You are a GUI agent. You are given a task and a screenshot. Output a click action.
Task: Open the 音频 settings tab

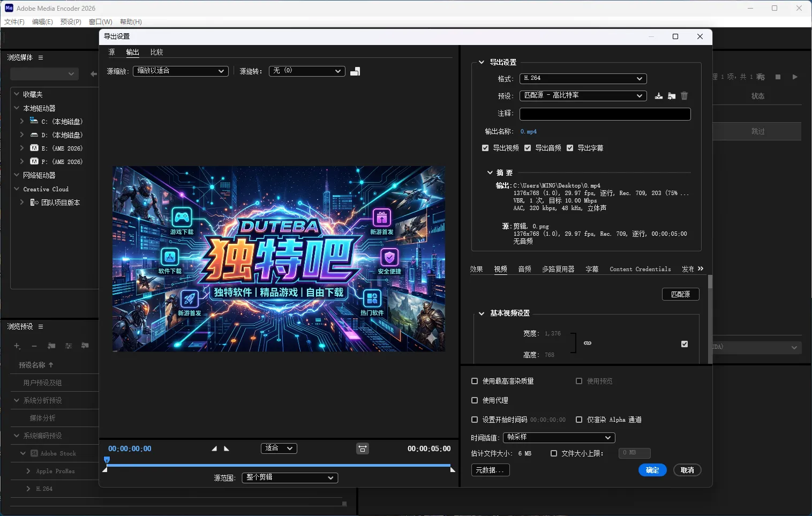(x=524, y=269)
